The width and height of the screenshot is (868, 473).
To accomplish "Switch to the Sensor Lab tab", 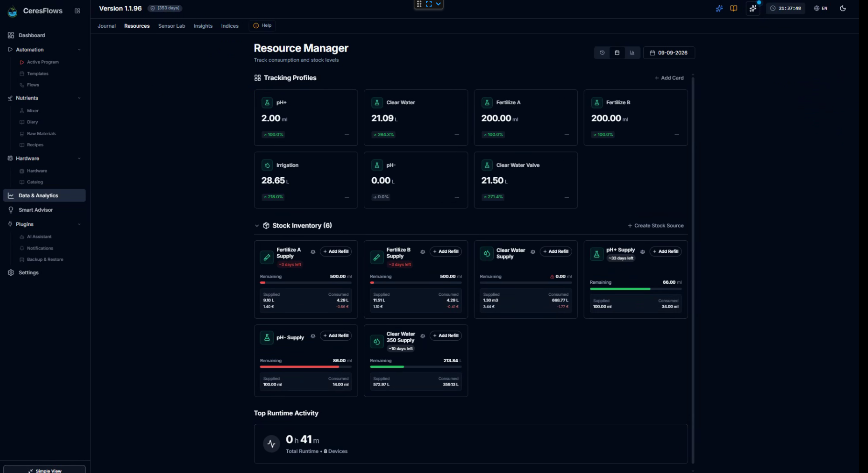I will [172, 26].
